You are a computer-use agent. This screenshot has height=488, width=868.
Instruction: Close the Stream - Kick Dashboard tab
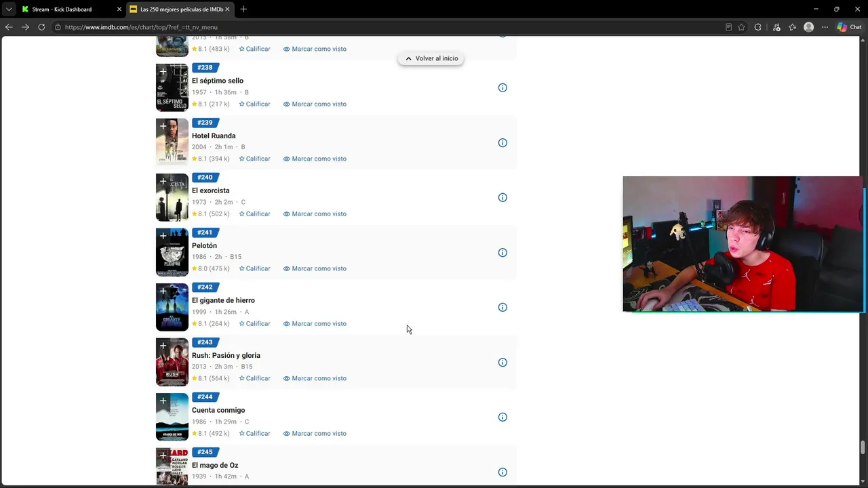119,9
